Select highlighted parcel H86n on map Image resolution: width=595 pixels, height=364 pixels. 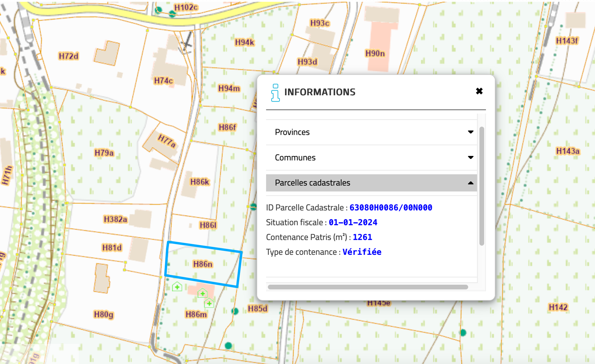[203, 265]
